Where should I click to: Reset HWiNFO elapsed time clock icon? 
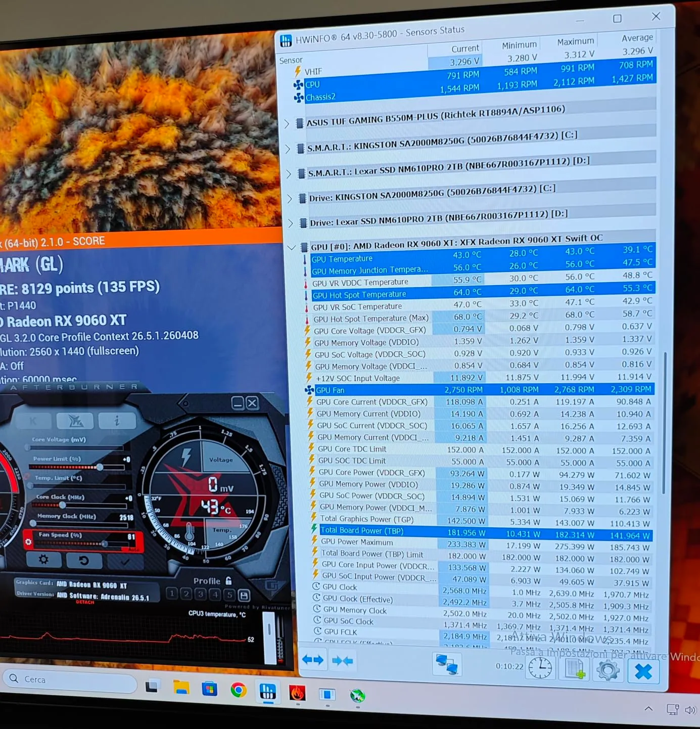click(540, 668)
